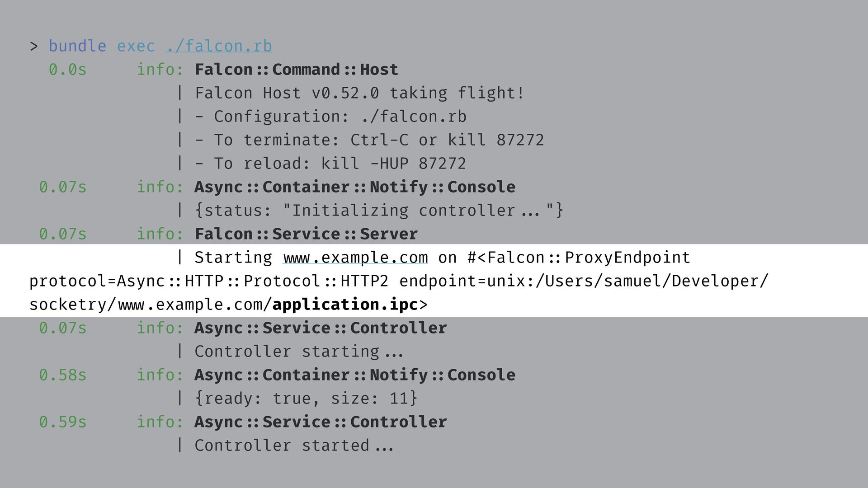The height and width of the screenshot is (488, 868).
Task: Click the "protocol=Async::HTTP::Protocol::HTTP2" text
Action: tap(209, 281)
